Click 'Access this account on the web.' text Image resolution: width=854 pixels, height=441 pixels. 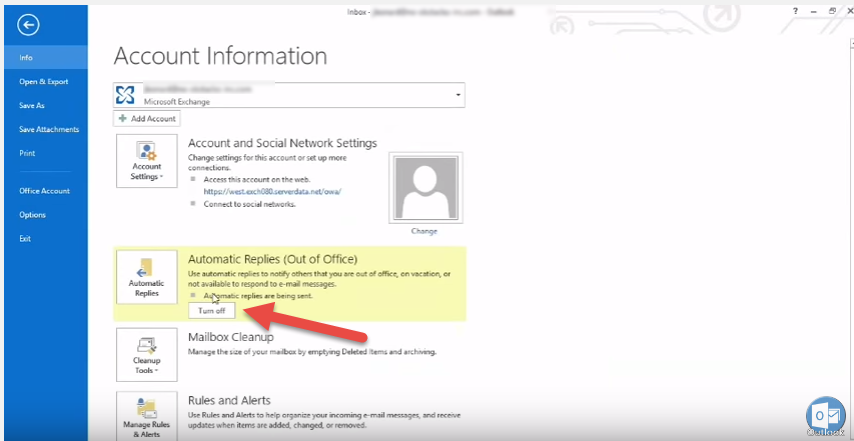(x=257, y=179)
